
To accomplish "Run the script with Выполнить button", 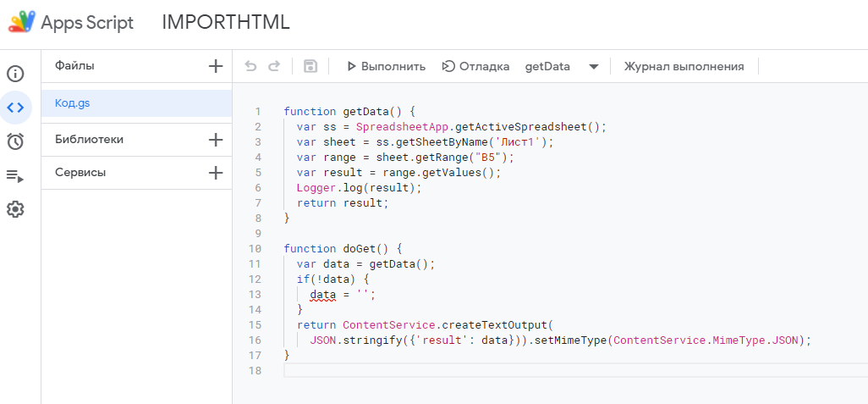I will click(x=387, y=67).
